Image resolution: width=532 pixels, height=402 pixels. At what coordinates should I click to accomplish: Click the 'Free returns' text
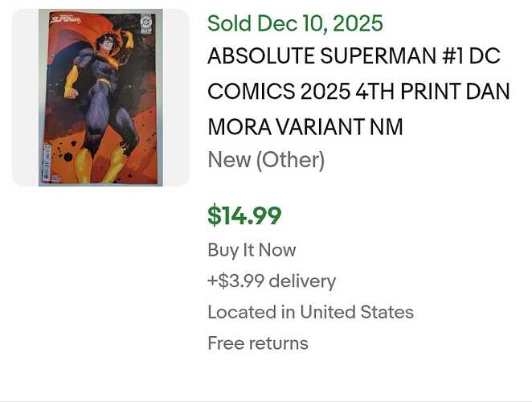[258, 343]
